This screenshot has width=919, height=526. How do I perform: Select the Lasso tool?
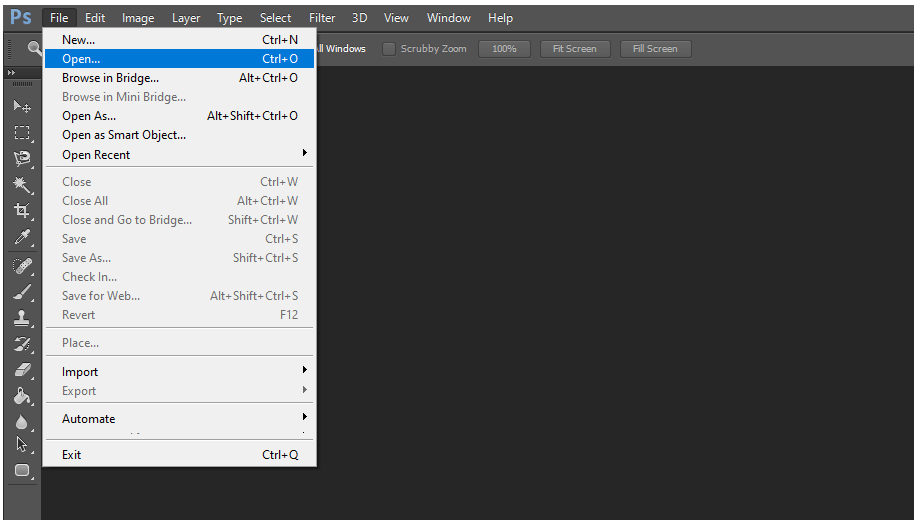coord(22,158)
